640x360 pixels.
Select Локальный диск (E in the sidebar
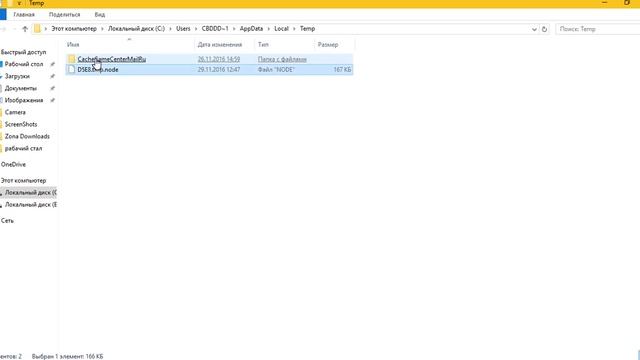(x=31, y=204)
